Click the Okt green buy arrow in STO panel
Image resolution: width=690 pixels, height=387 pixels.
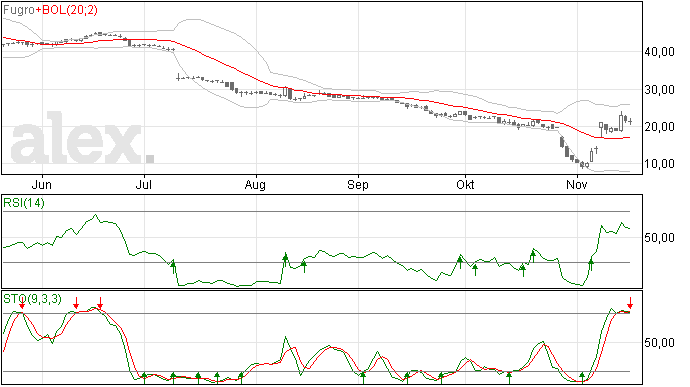coord(509,378)
